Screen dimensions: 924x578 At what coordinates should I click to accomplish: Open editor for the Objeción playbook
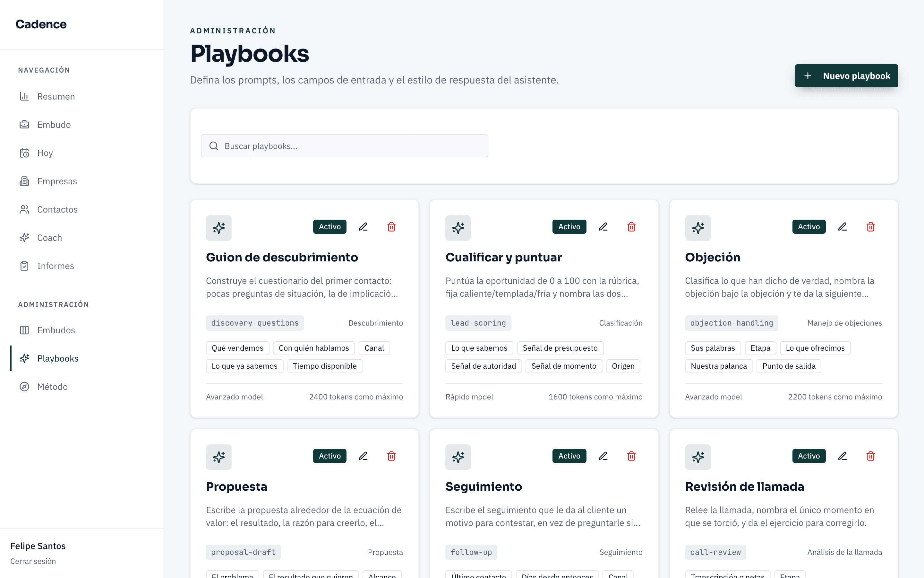coord(842,227)
